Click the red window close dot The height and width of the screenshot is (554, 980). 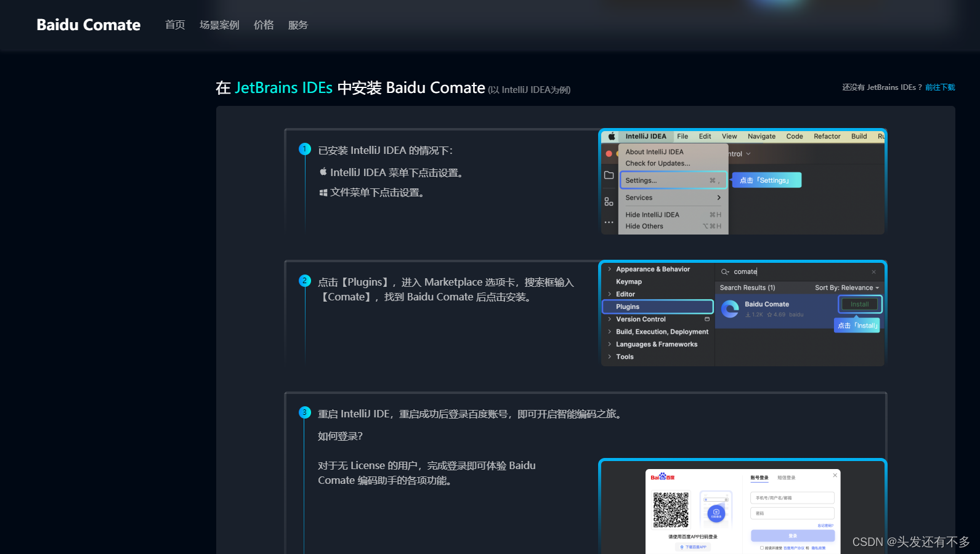point(609,154)
